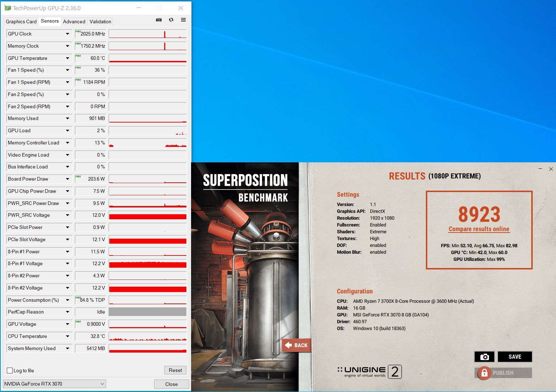Open Video Engine Load dropdown
The width and height of the screenshot is (556, 392).
[x=67, y=155]
